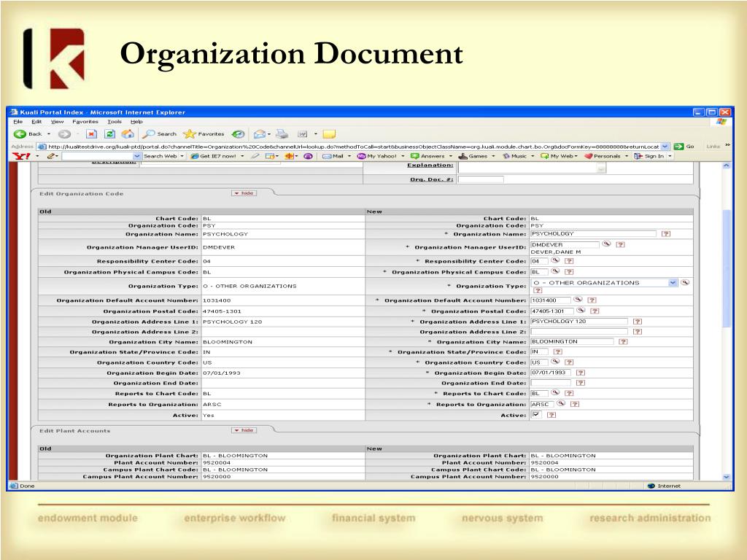Screen dimensions: 747x560
Task: Click the History icon in toolbar
Action: pyautogui.click(x=239, y=134)
